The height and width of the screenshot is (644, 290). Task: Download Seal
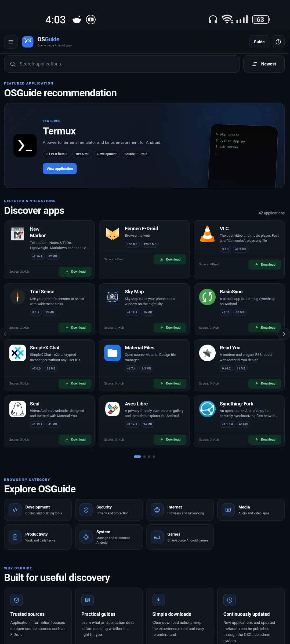(75, 440)
